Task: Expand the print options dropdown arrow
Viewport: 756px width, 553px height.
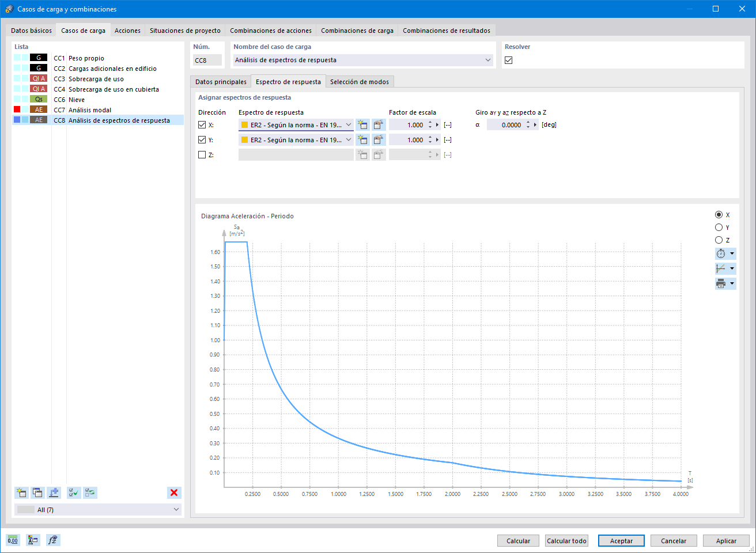Action: coord(732,283)
